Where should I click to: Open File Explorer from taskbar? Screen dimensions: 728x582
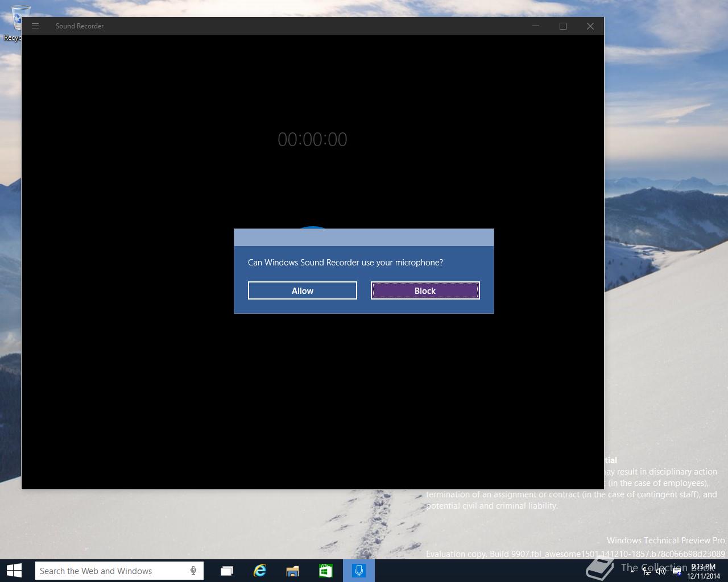[x=293, y=571]
